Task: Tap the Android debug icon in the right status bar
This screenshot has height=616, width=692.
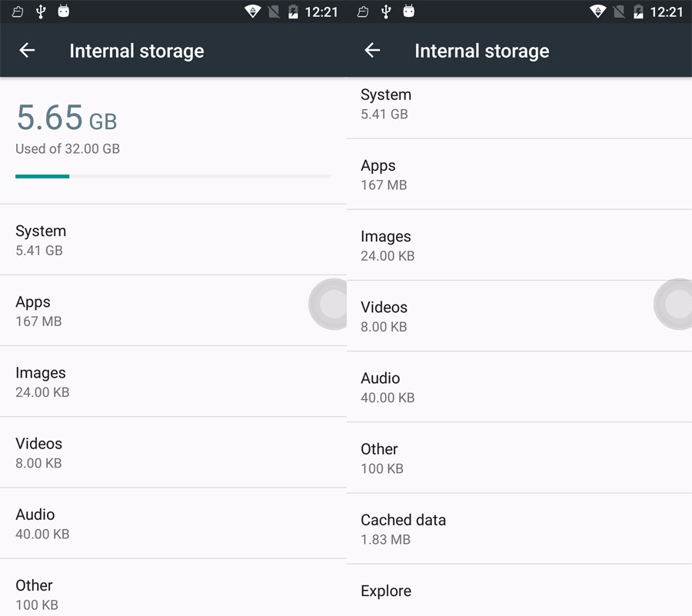Action: click(408, 12)
